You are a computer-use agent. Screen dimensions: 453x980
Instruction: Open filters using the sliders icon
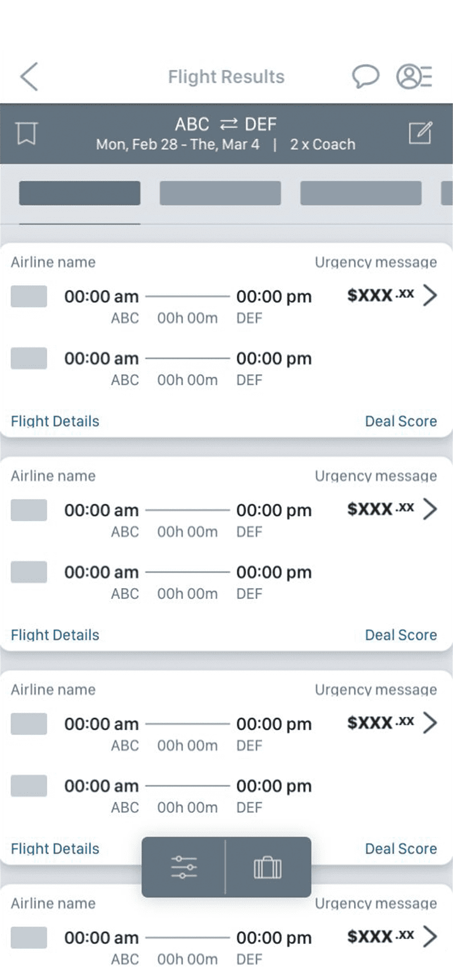(x=184, y=867)
